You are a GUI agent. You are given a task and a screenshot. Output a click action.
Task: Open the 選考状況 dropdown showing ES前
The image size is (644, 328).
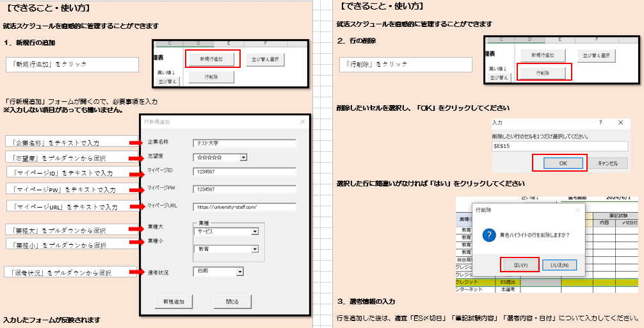pos(240,272)
